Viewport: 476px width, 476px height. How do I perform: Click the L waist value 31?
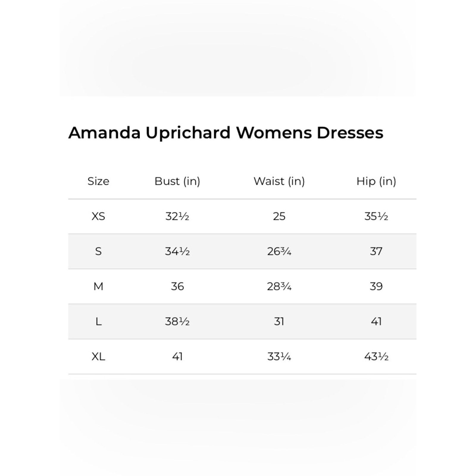[279, 322]
